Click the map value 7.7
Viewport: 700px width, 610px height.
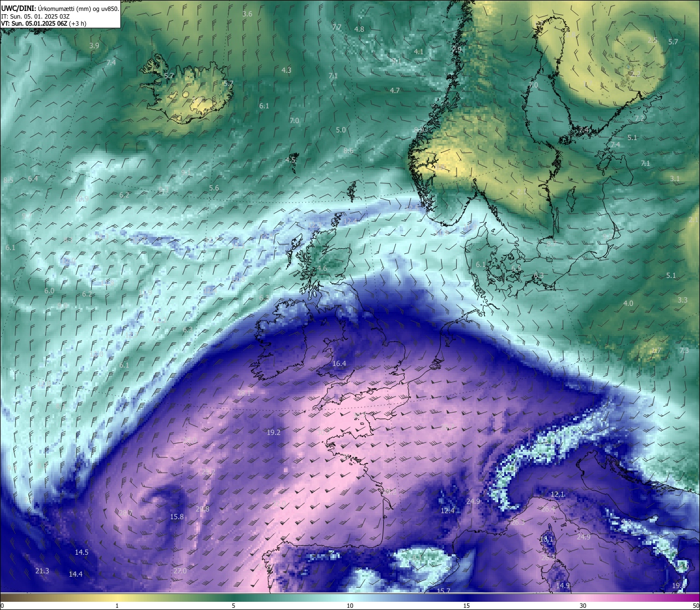pyautogui.click(x=337, y=27)
